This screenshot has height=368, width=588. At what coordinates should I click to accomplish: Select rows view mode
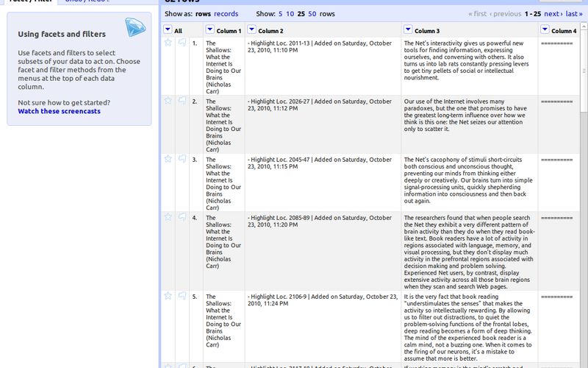(204, 14)
